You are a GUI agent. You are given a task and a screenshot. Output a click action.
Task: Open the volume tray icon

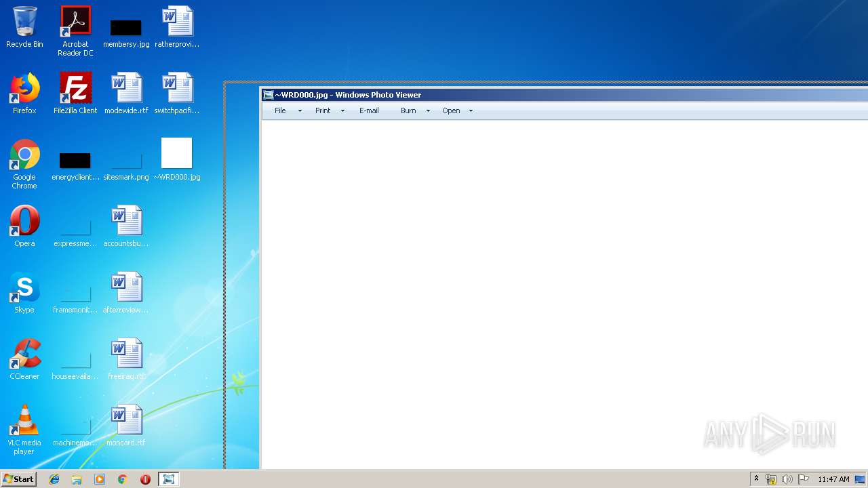point(787,479)
